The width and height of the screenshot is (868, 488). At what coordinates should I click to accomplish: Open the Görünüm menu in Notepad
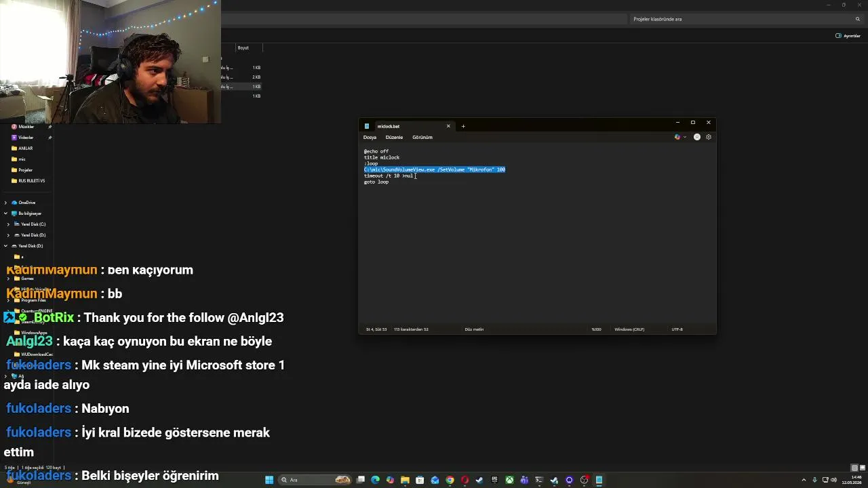(422, 137)
